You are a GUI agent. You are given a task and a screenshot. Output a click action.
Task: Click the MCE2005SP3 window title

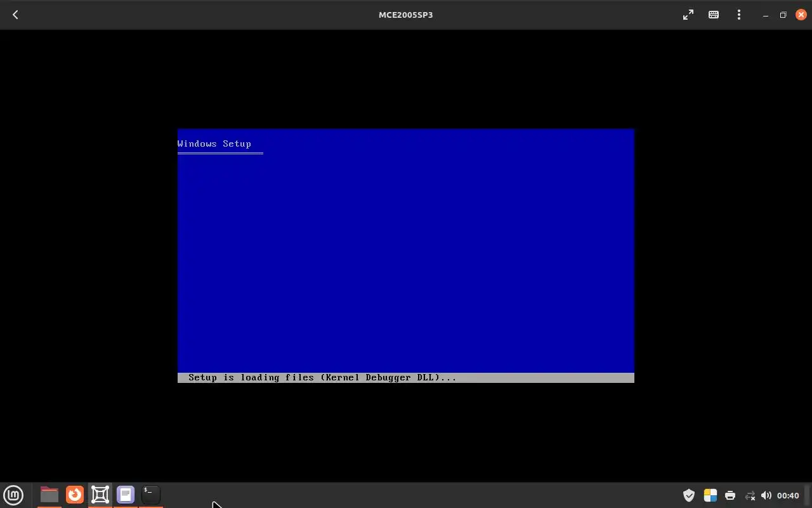coord(406,15)
